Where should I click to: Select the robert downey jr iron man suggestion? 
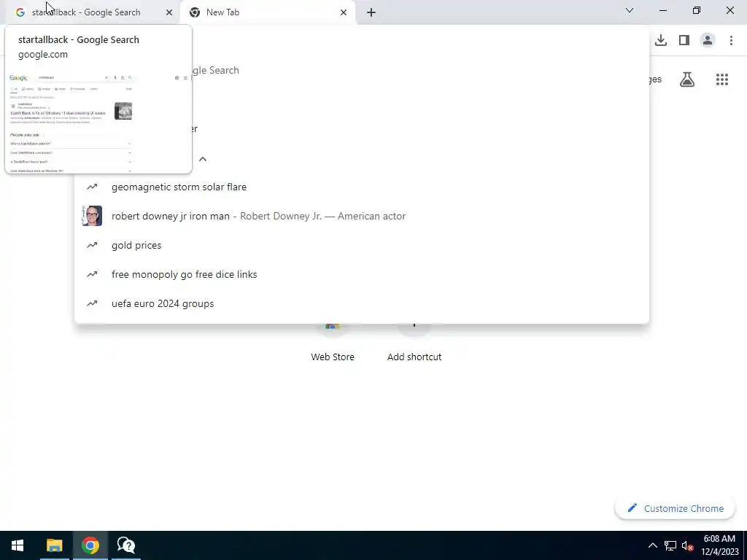coord(362,216)
